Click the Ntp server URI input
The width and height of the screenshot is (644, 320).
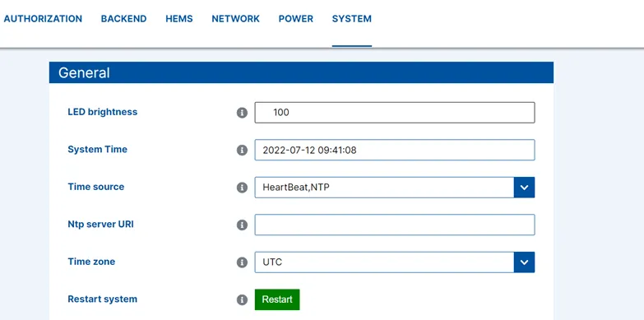[x=395, y=225]
